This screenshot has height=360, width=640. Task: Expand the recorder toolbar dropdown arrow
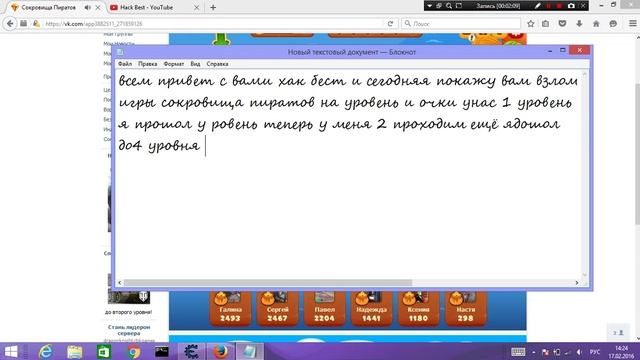click(429, 6)
